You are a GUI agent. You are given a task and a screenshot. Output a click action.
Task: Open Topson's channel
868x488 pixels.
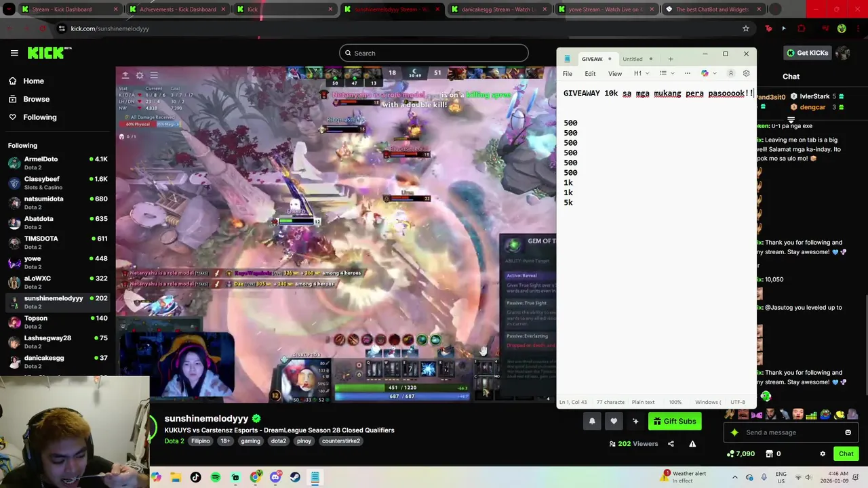pos(58,322)
